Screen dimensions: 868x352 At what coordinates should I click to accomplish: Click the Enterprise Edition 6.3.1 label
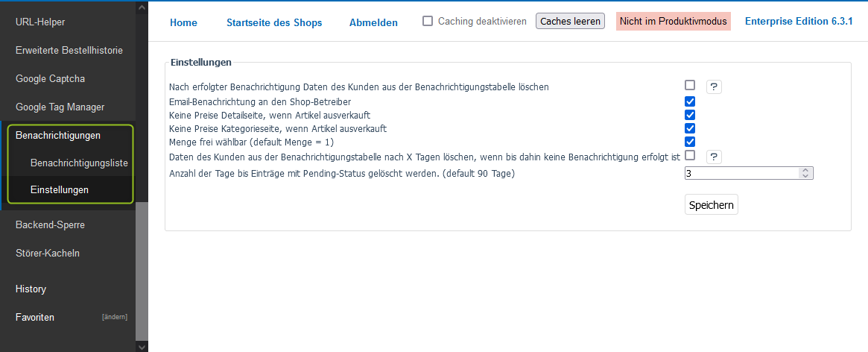799,22
